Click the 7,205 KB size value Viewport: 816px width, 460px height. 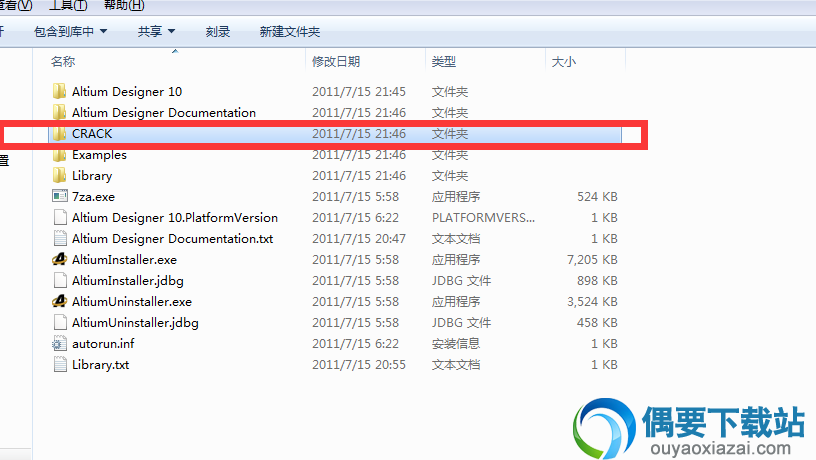click(x=592, y=260)
